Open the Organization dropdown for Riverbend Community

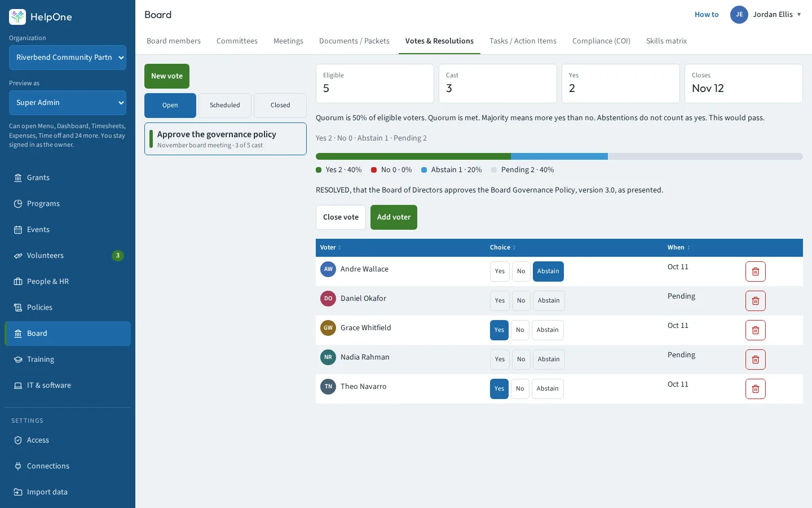tap(68, 58)
